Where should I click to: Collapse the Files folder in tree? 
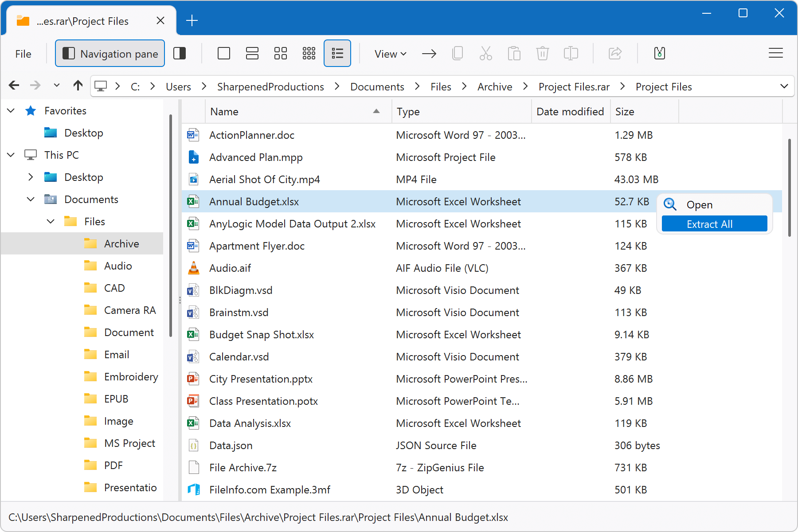[51, 221]
